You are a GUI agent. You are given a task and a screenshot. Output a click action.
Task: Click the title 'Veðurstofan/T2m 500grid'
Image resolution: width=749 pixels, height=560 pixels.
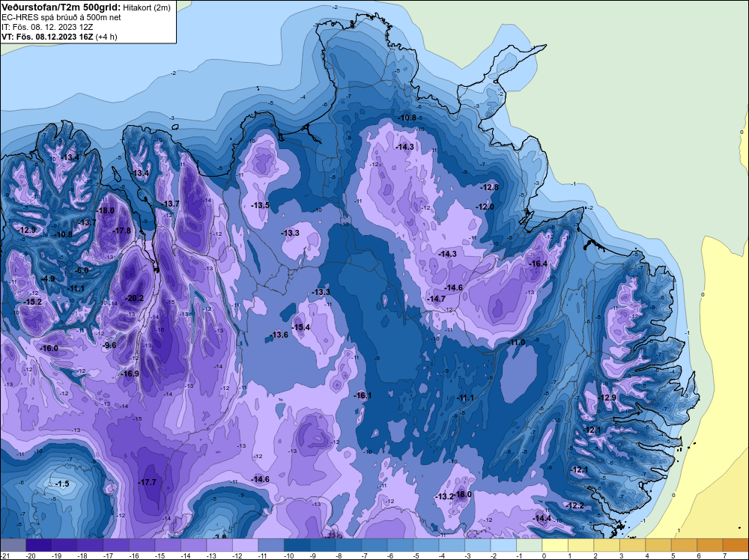pos(61,7)
